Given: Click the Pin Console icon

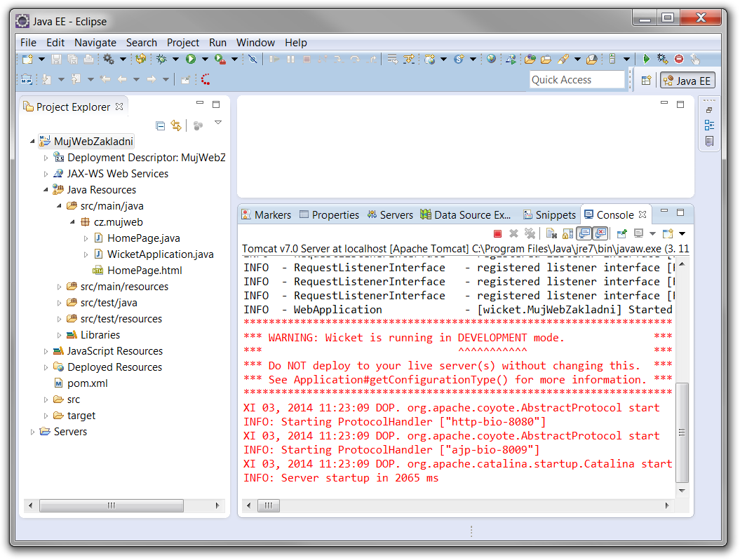Looking at the screenshot, I should coord(621,233).
